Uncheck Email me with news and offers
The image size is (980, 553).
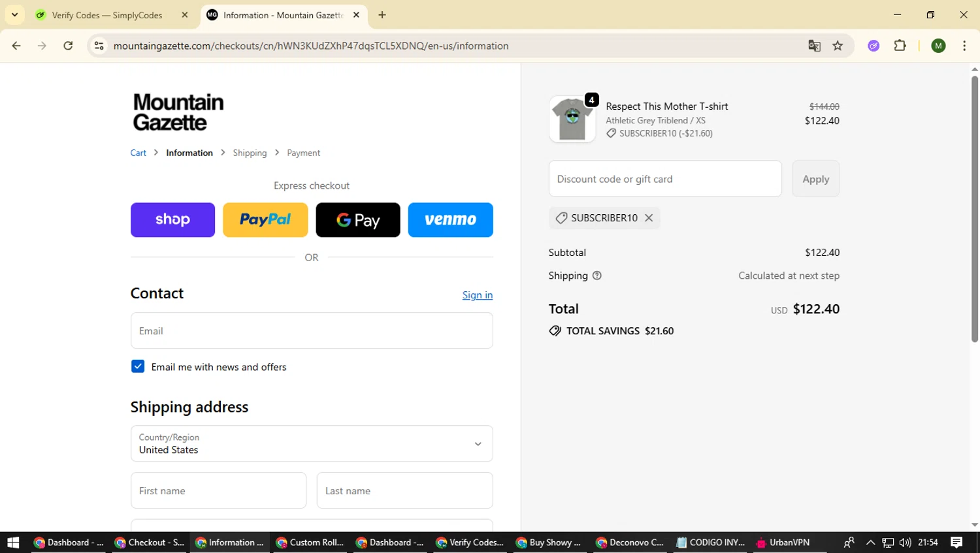138,366
